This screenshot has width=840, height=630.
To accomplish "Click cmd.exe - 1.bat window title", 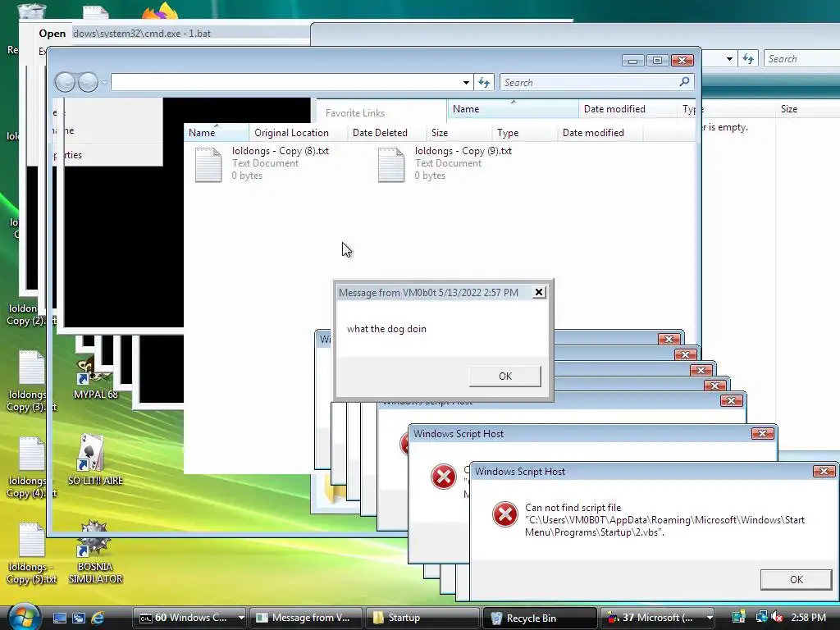I will [x=142, y=33].
